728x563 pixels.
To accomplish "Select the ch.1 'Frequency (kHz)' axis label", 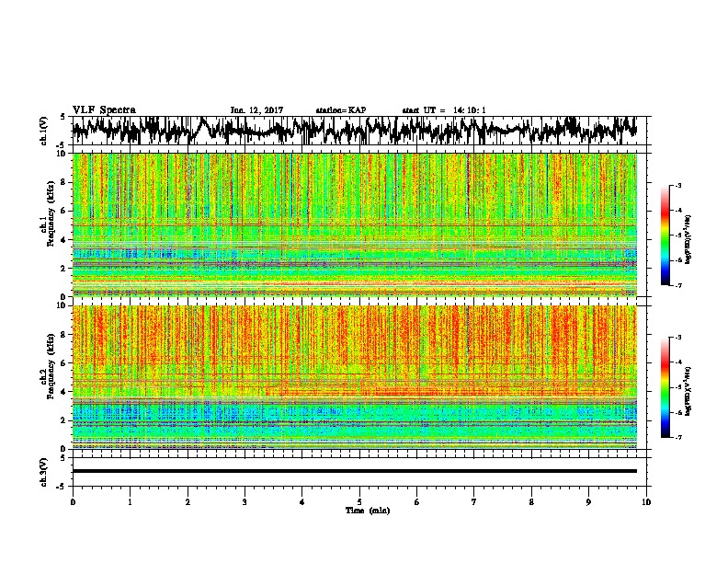I will (x=51, y=214).
